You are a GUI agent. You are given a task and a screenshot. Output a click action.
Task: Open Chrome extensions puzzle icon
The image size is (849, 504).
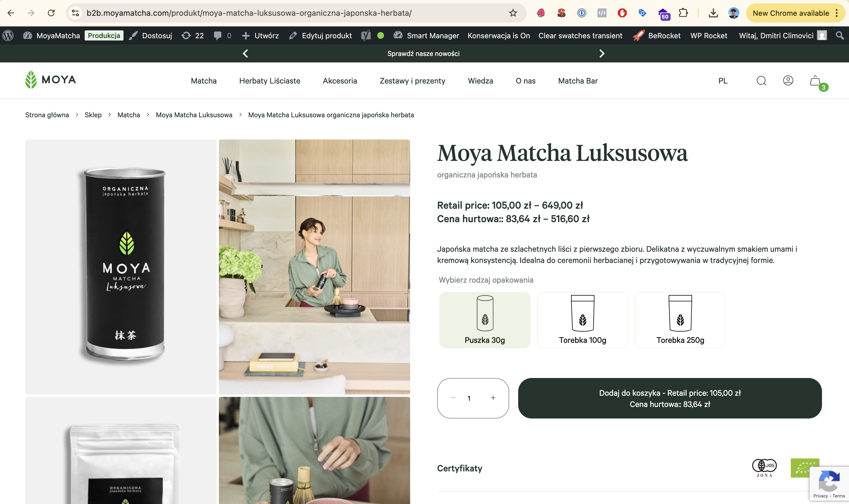(x=683, y=13)
